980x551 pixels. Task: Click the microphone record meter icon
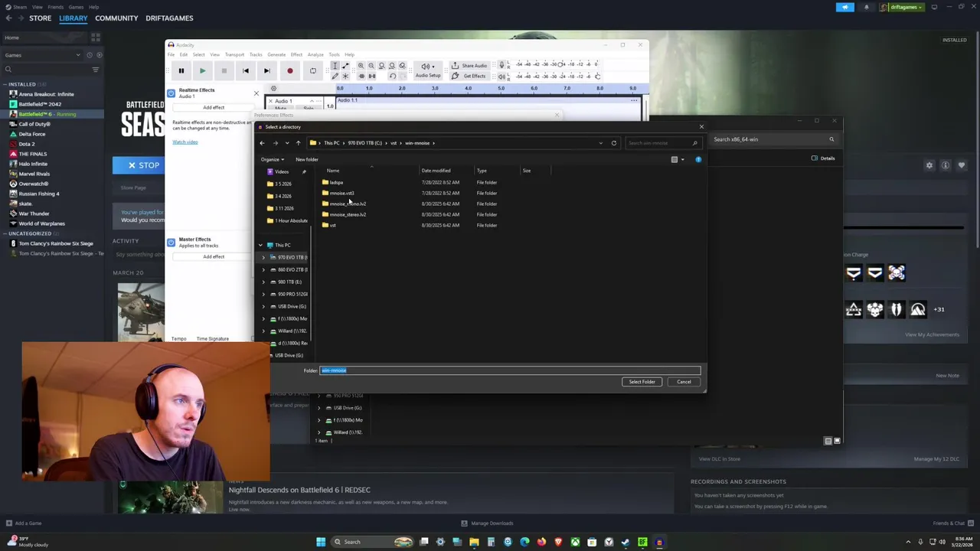[501, 65]
